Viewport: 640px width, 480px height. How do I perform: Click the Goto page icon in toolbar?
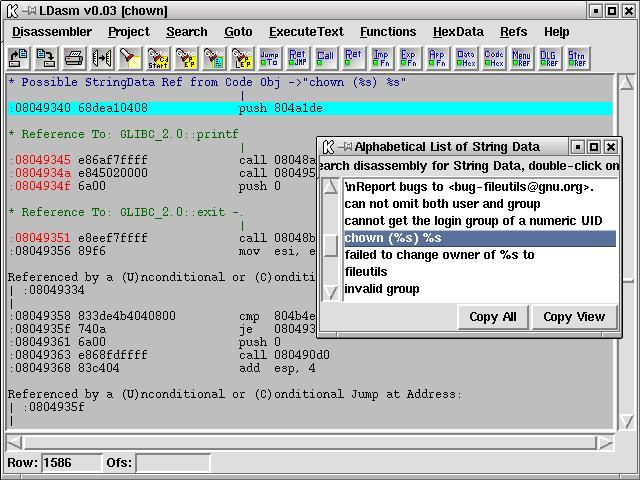pos(213,58)
